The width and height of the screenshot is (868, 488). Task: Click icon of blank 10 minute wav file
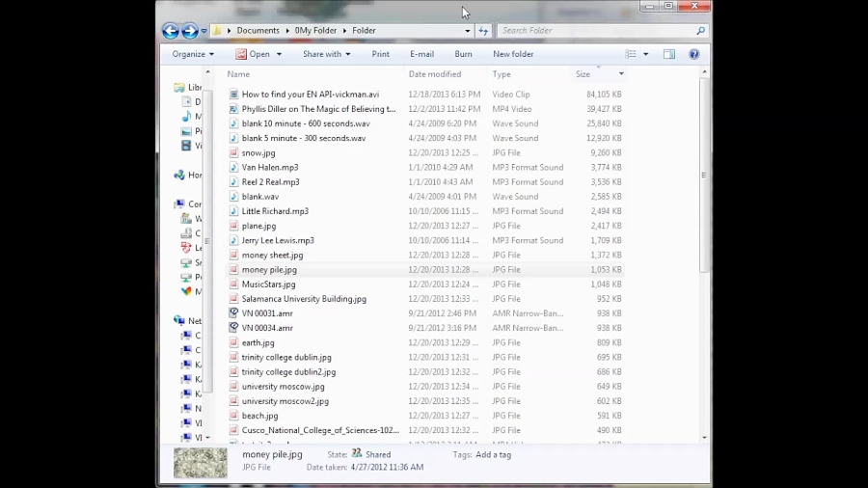click(x=233, y=124)
